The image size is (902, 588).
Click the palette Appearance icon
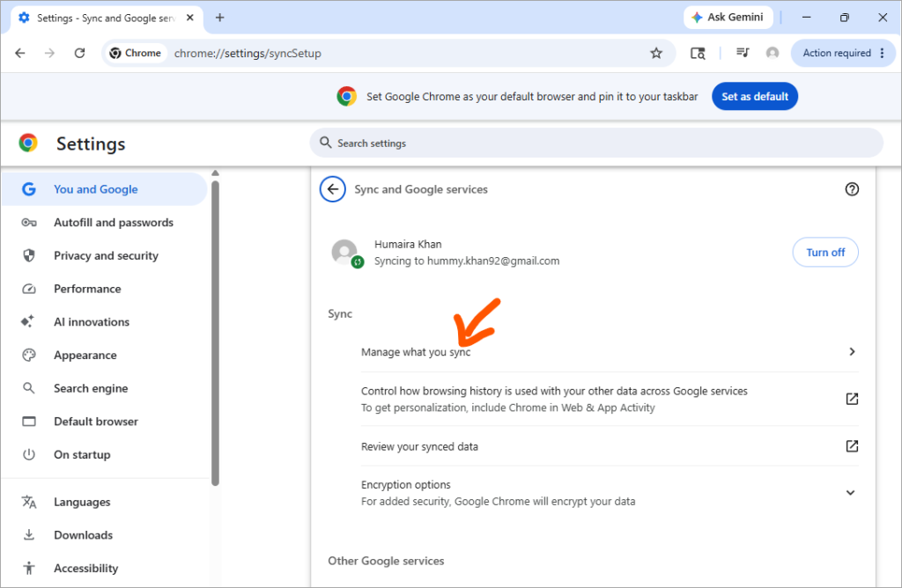coord(29,356)
